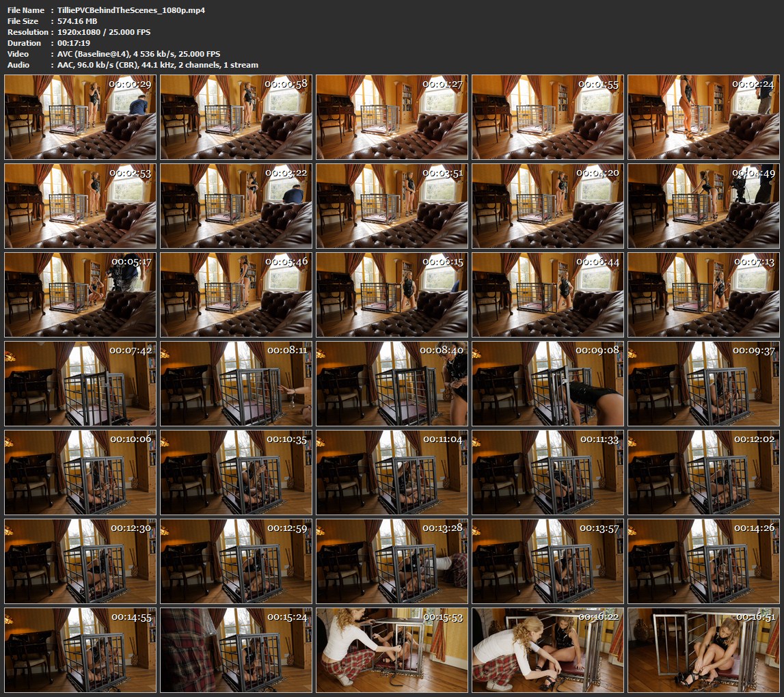Click the resolution value 1920x1080 / 25.000 FPS
Screen dimensions: 784x697
(x=103, y=32)
